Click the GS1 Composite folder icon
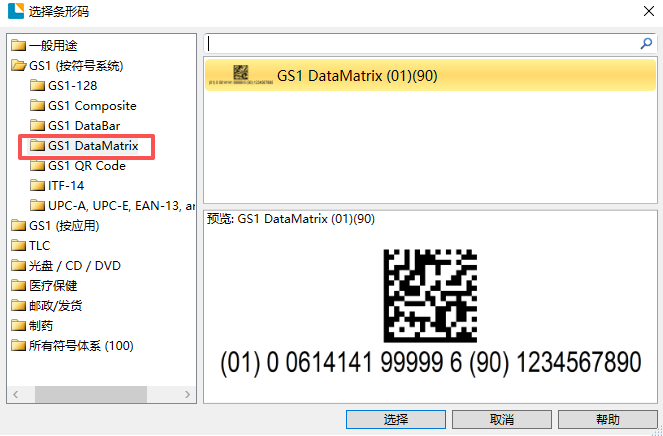663x436 pixels. (38, 106)
